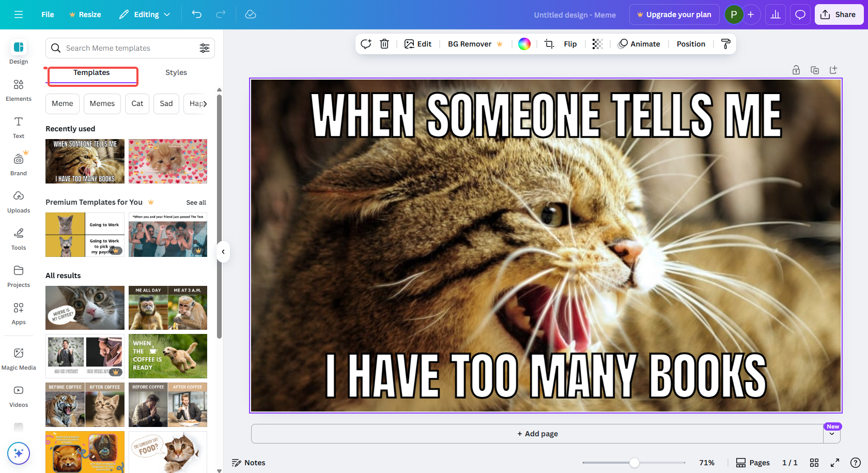Open Design panel in sidebar
The width and height of the screenshot is (868, 473).
pyautogui.click(x=19, y=53)
